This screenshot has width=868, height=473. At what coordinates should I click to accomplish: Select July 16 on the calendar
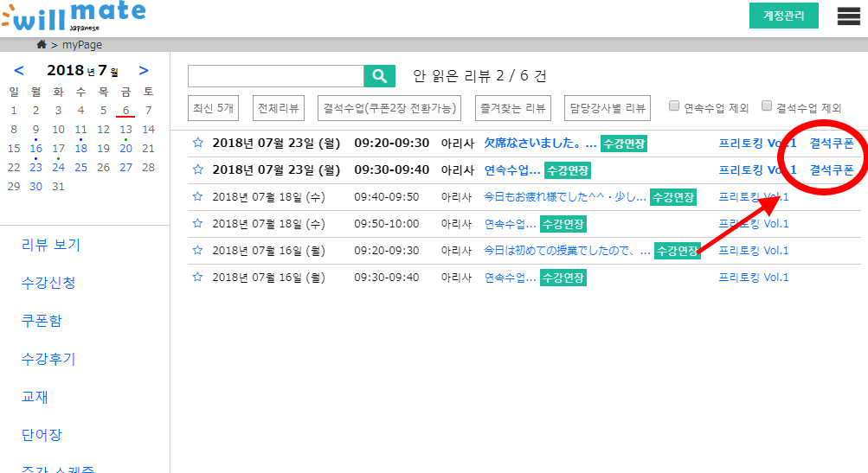pos(35,148)
